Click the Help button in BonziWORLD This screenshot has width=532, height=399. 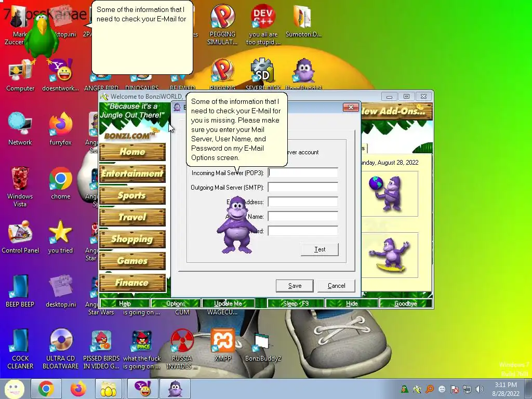[x=125, y=303]
